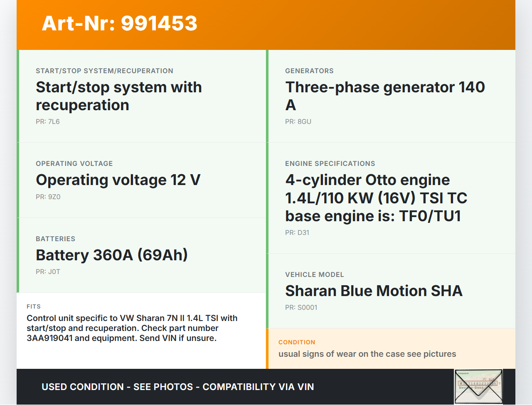Open the envelope thumbnail in the footer
The width and height of the screenshot is (532, 405).
(478, 386)
